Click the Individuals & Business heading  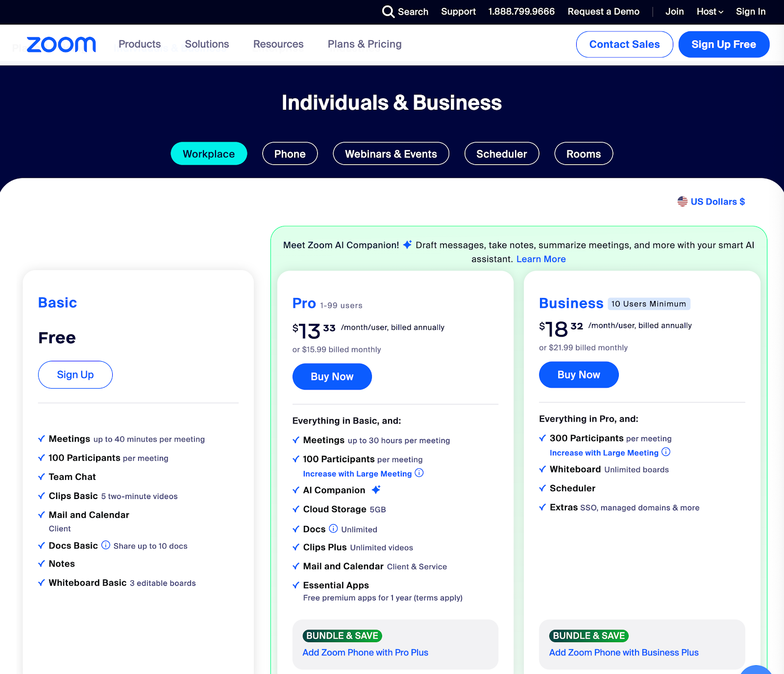[392, 103]
